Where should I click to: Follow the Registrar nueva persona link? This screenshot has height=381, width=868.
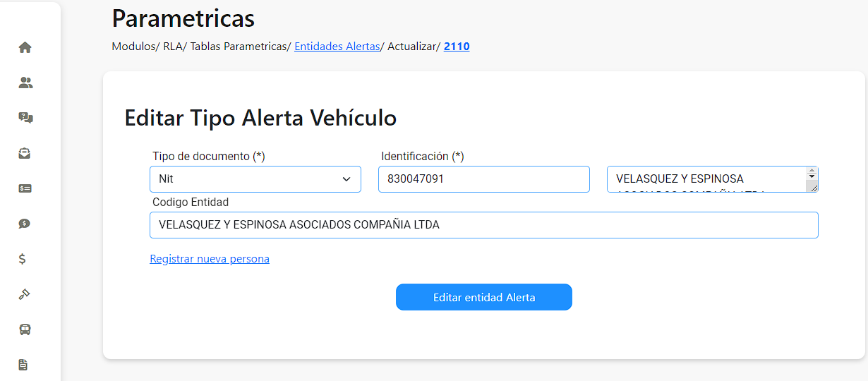pos(210,259)
